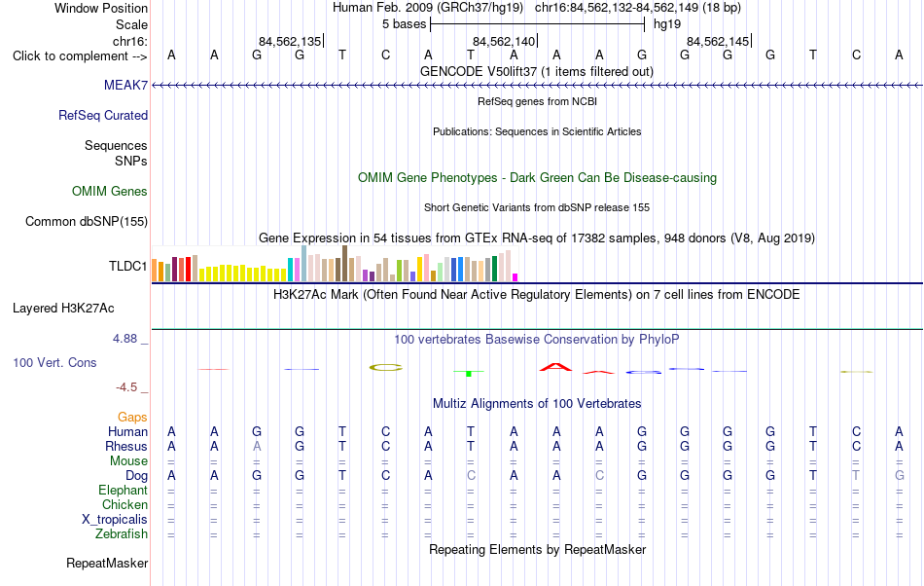Click the TLDC1 GTEx tissue bar chart

tap(335, 264)
